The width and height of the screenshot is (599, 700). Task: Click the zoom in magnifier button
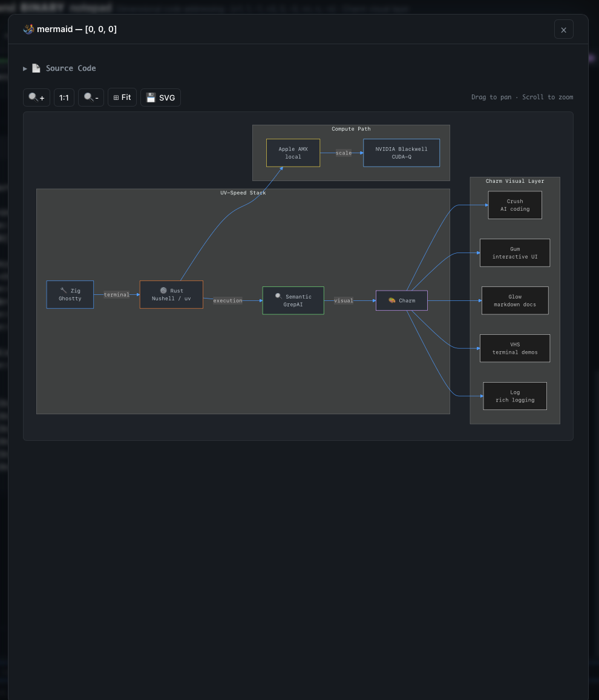click(36, 97)
